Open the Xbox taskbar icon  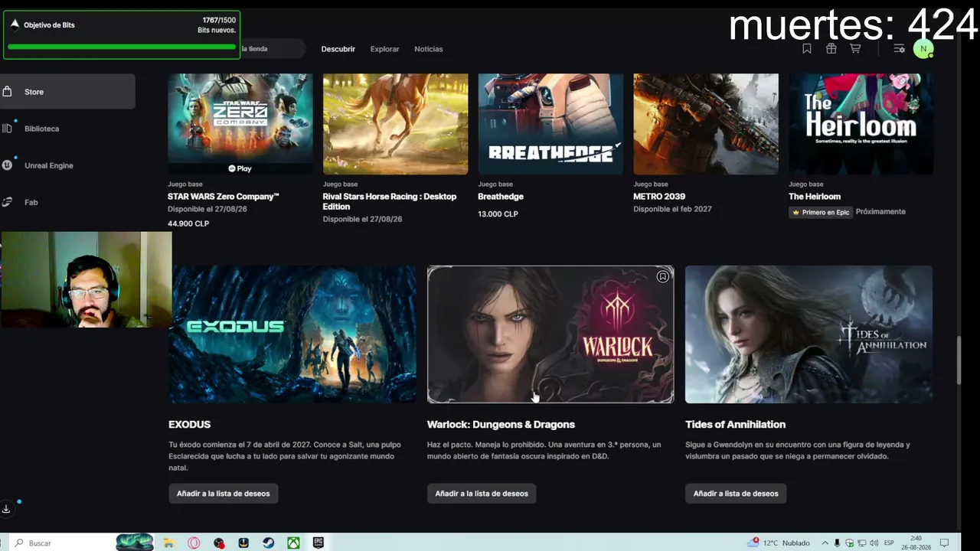click(293, 543)
